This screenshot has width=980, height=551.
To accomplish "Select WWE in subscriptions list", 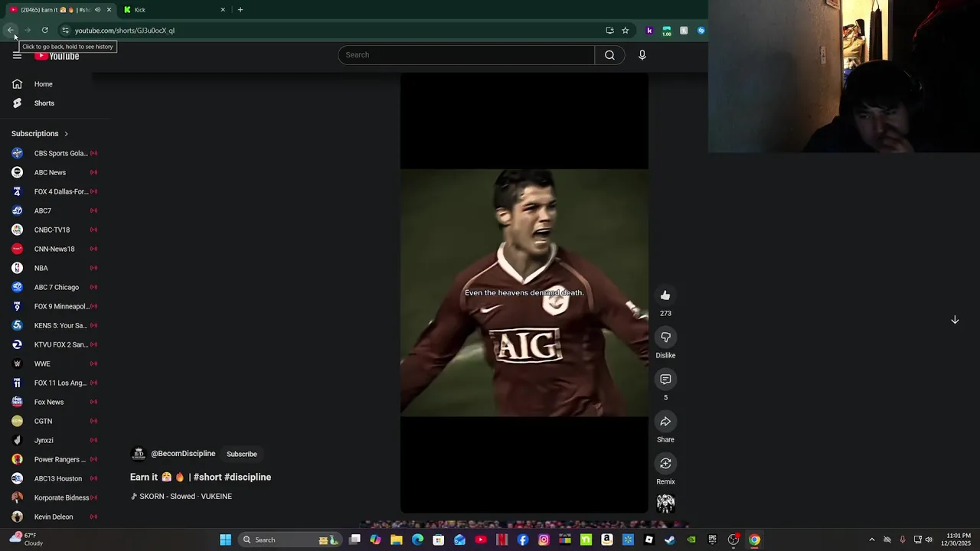I will tap(54, 364).
